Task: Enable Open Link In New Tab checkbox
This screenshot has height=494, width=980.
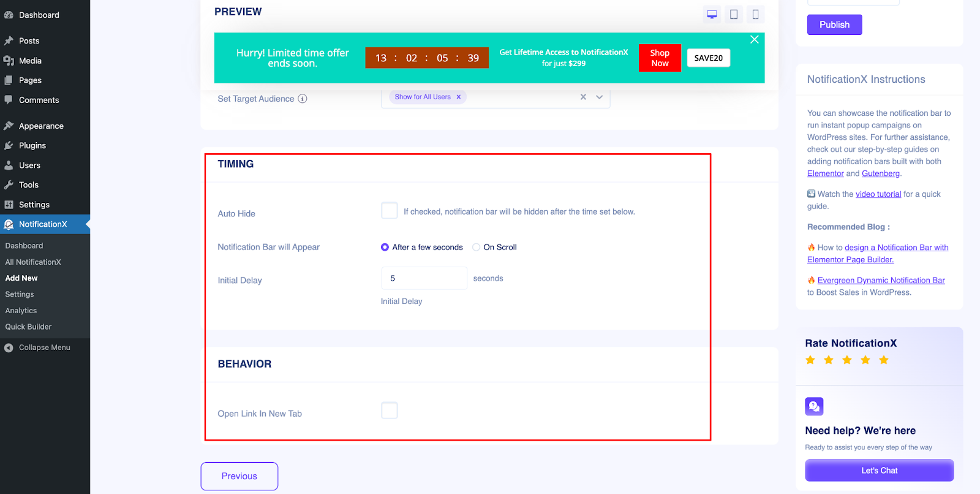Action: tap(390, 411)
